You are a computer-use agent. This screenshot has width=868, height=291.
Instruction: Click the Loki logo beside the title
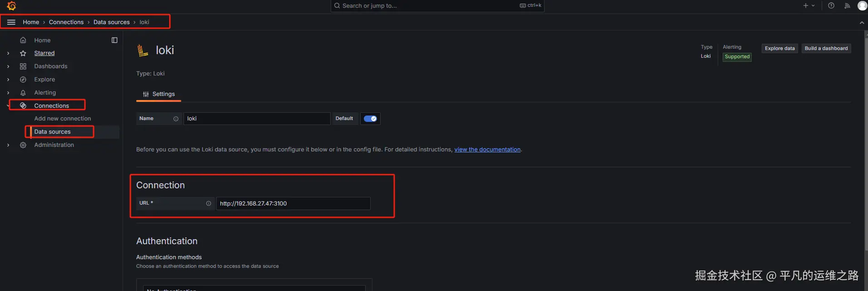(x=143, y=50)
